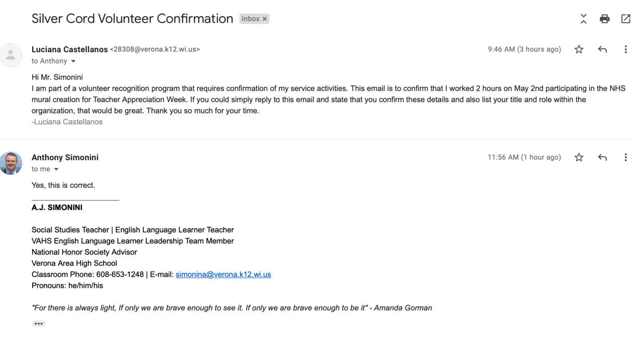Star Luciana Castellanos's message

(x=579, y=49)
